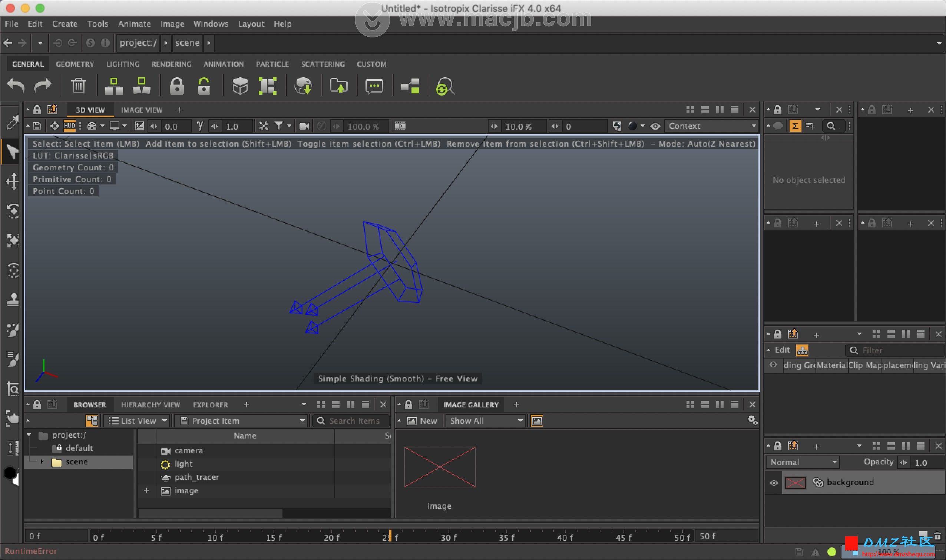Switch to the HIERARCHY VIEW tab

pos(150,404)
